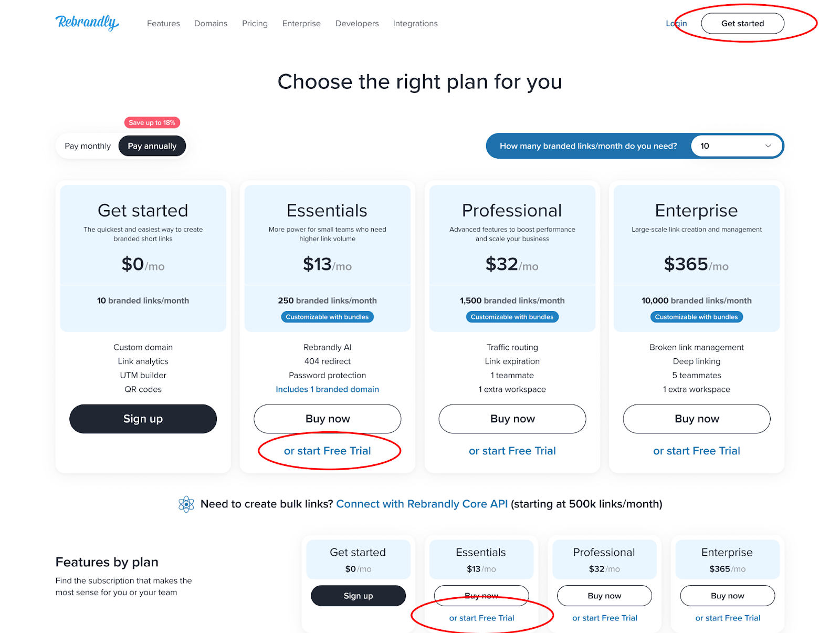Start Free Trial for Enterprise plan card

click(x=697, y=451)
